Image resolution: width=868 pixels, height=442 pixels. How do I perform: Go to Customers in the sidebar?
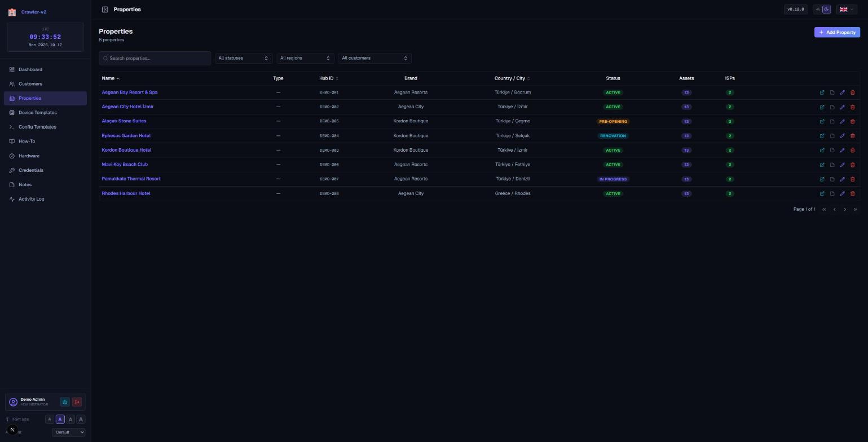coord(45,84)
